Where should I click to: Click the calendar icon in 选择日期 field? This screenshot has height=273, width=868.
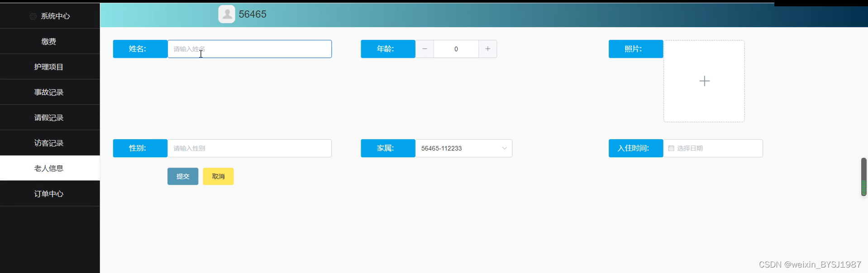[x=671, y=148]
